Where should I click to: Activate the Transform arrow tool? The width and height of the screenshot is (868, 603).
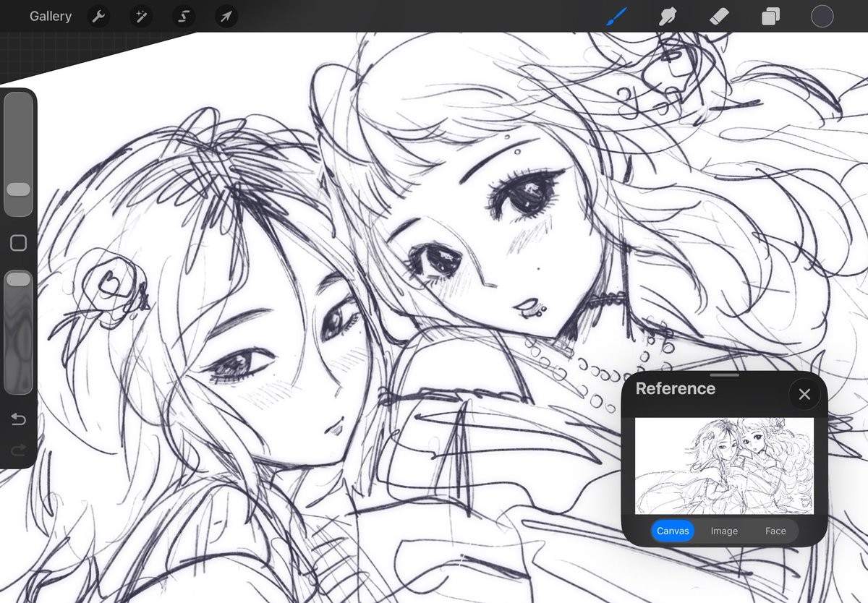point(226,16)
